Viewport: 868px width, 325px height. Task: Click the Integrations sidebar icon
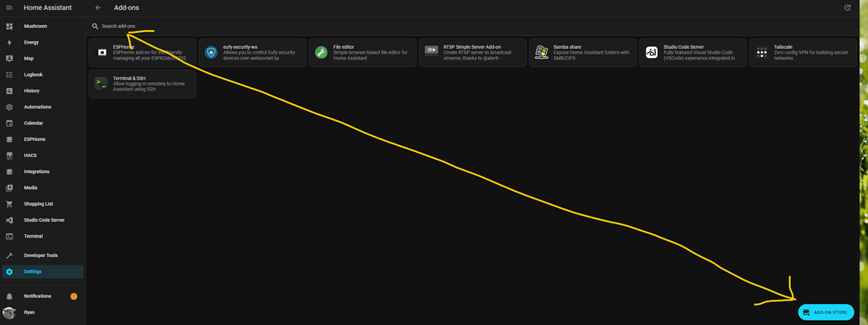9,171
